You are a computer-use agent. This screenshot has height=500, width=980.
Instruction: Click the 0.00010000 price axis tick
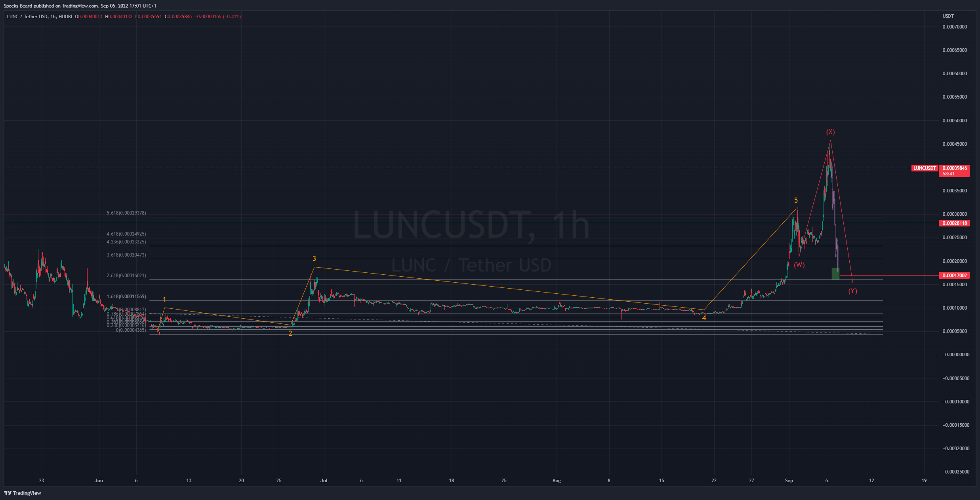[955, 308]
